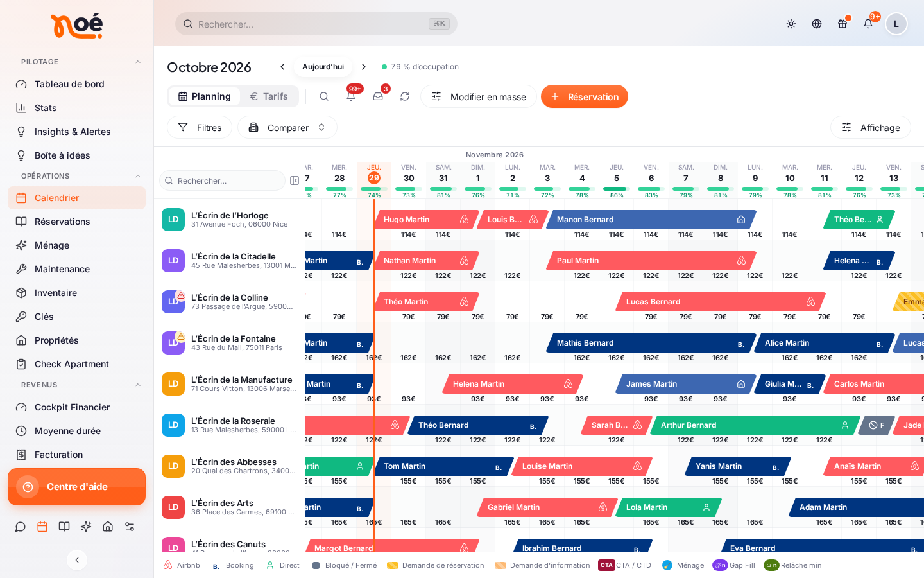Open the gift icon in top bar
924x578 pixels.
click(843, 24)
